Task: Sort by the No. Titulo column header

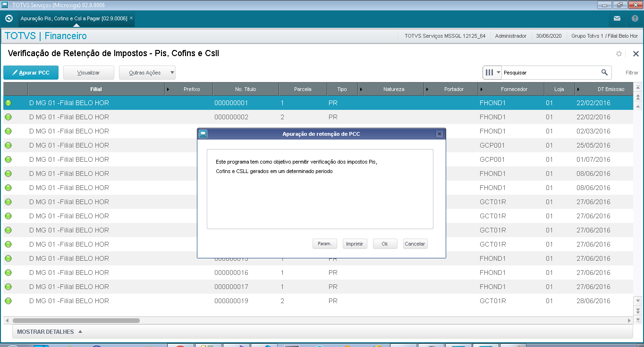Action: [x=246, y=89]
